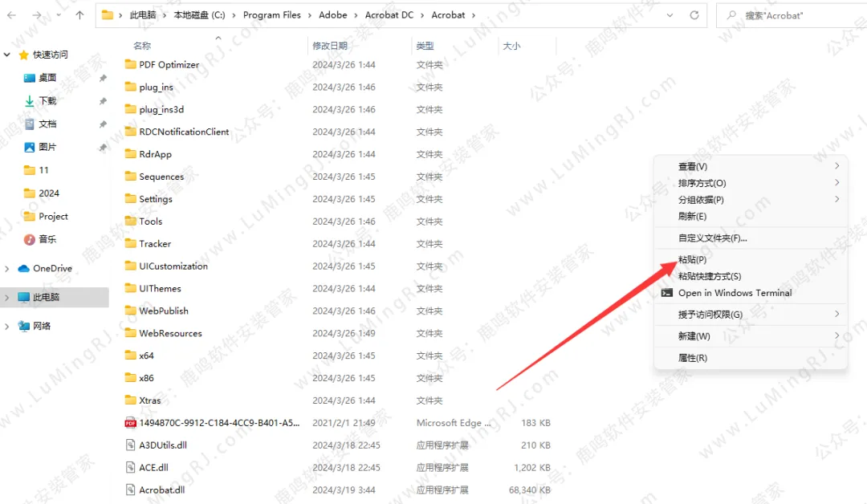The width and height of the screenshot is (867, 504).
Task: Select the 图片 pictures icon in sidebar
Action: click(x=30, y=148)
